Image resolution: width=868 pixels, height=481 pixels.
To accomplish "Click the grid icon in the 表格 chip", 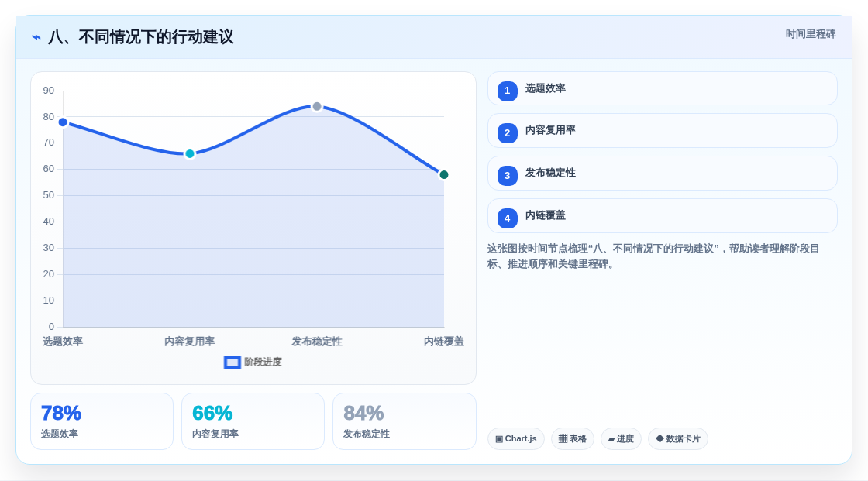I will coord(563,439).
